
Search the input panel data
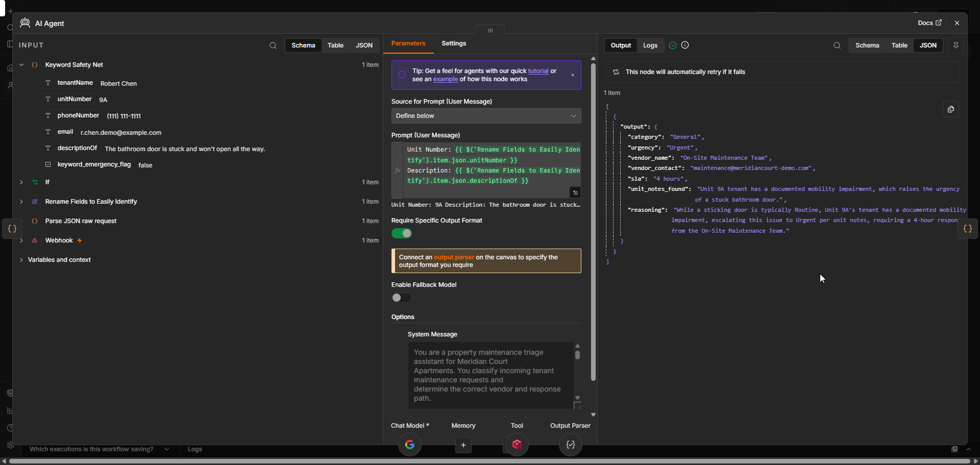tap(273, 45)
